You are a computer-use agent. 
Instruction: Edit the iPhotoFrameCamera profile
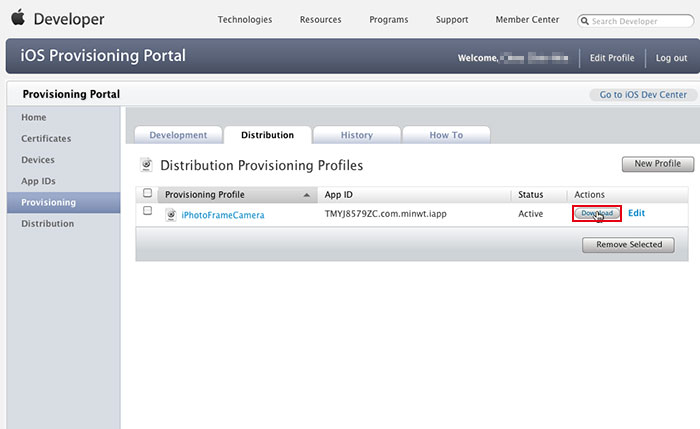pyautogui.click(x=637, y=213)
